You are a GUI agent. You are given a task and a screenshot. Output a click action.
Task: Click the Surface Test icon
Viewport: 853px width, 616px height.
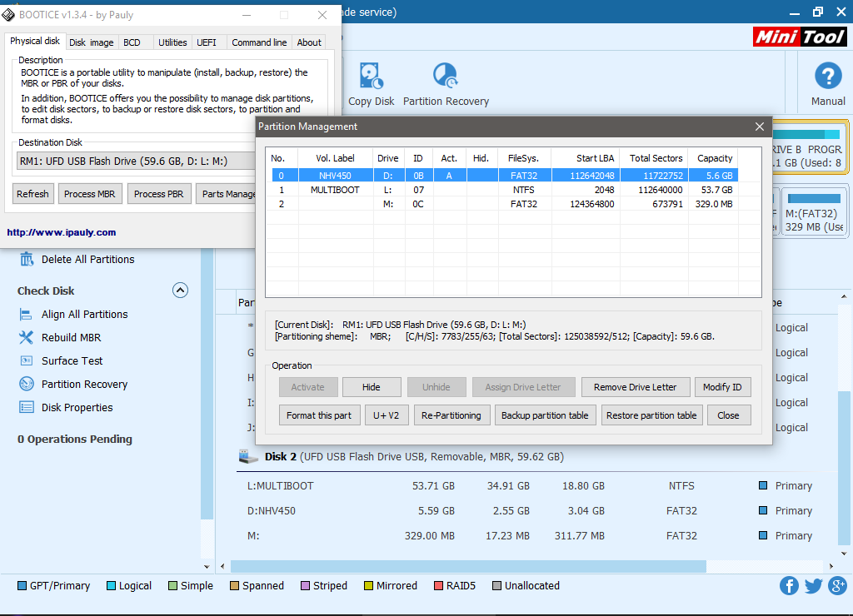(26, 360)
